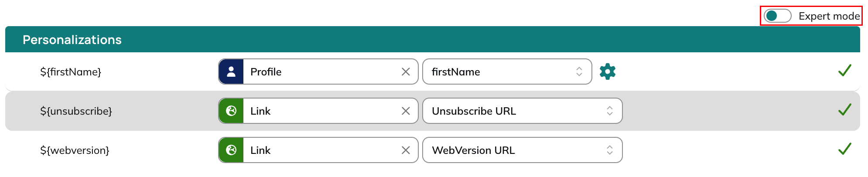The width and height of the screenshot is (868, 177).
Task: Open firstName personalization settings gear
Action: point(607,71)
